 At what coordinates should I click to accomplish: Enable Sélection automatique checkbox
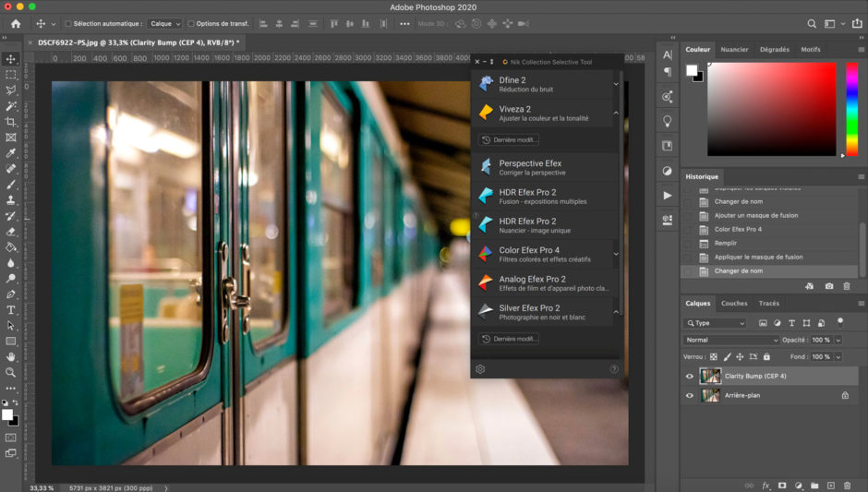68,24
